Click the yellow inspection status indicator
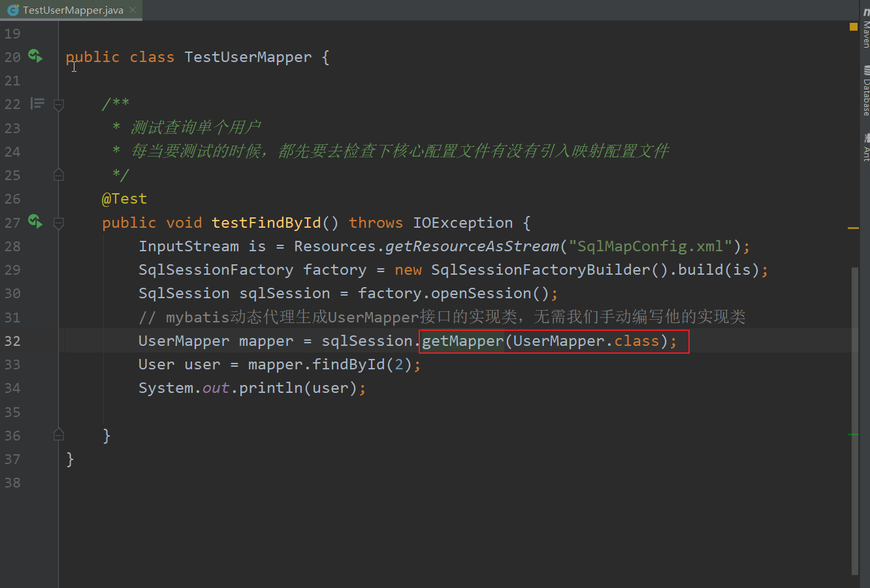Screen dimensions: 870x588 853,27
